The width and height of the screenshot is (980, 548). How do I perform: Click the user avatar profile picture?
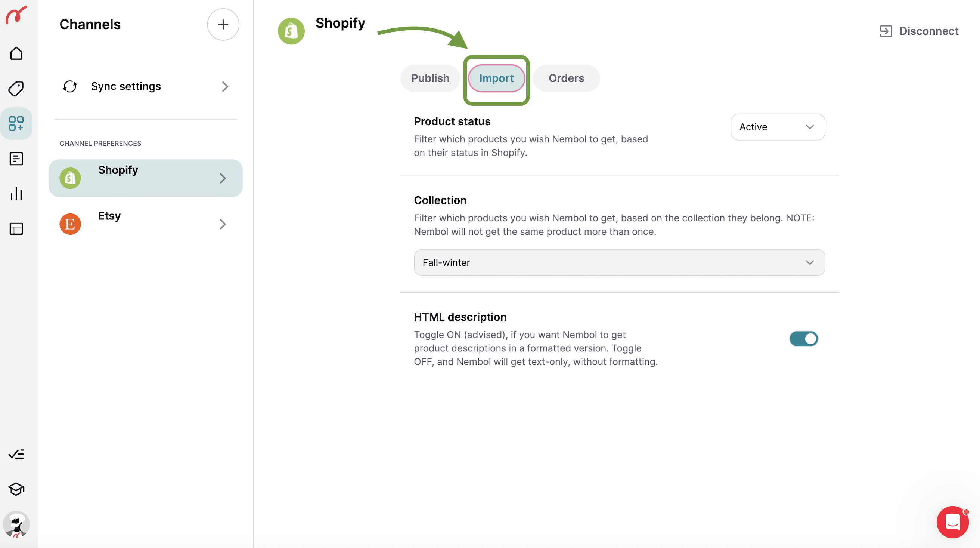click(x=16, y=524)
